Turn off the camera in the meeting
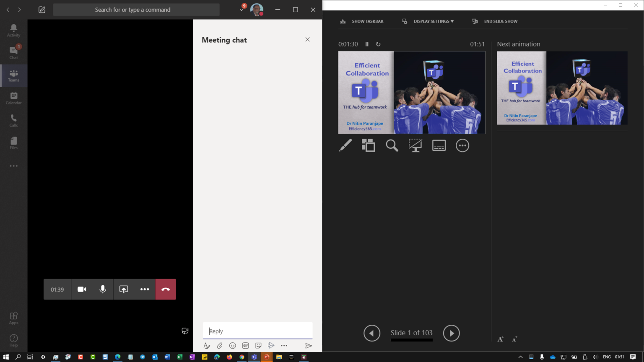 tap(82, 289)
